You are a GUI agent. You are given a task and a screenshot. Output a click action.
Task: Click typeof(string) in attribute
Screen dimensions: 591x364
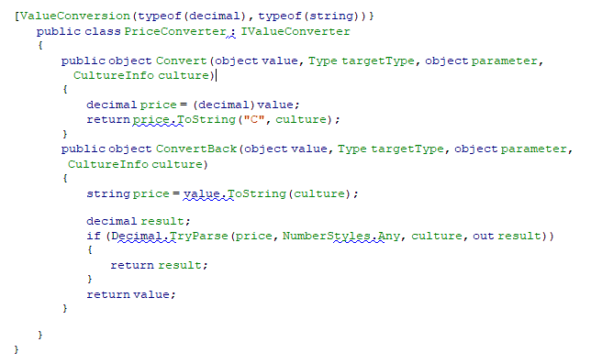coord(308,16)
